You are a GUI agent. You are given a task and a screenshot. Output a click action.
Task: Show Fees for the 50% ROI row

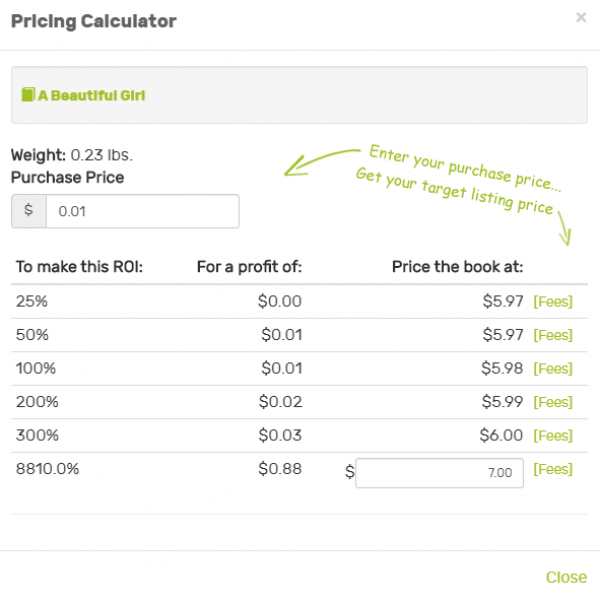tap(553, 335)
